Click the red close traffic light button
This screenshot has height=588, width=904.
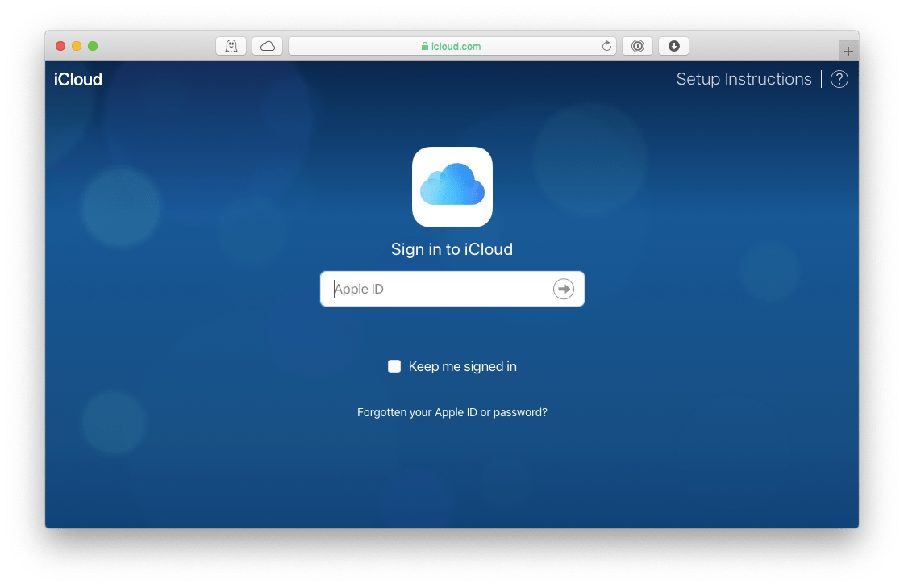pyautogui.click(x=60, y=46)
